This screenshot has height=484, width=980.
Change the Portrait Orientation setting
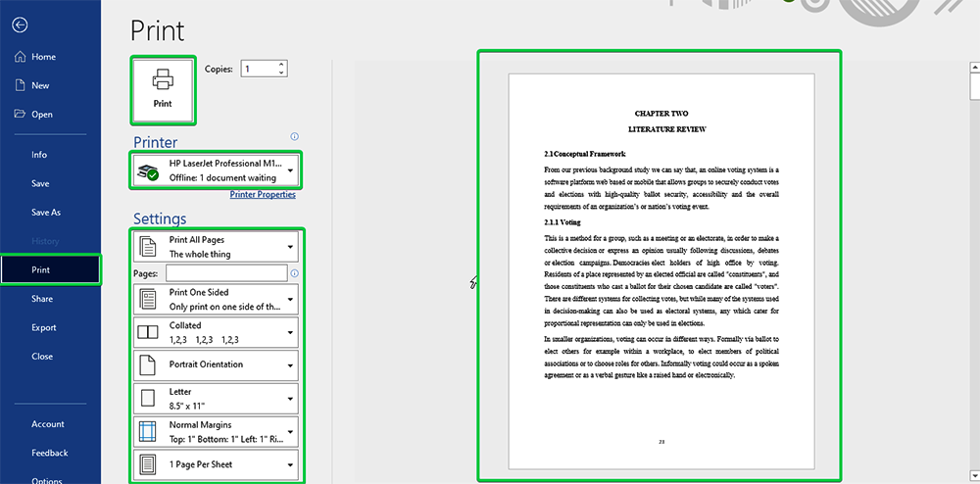coord(216,365)
